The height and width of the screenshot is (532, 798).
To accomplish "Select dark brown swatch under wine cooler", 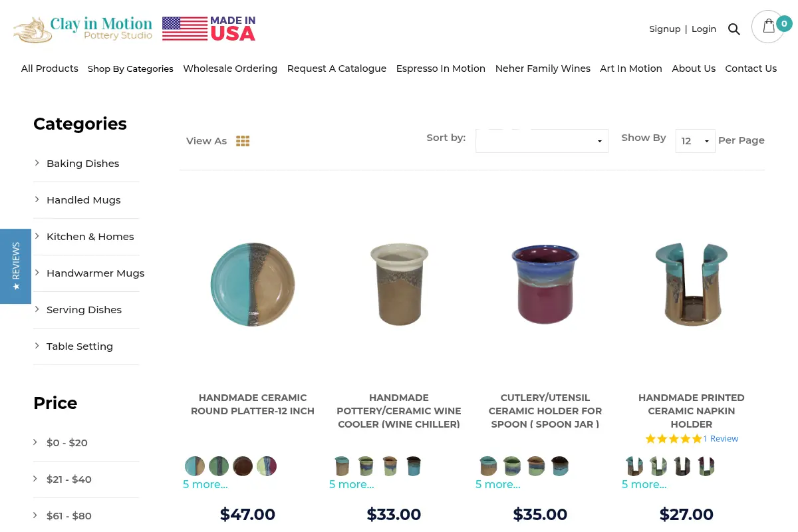I will (x=414, y=466).
